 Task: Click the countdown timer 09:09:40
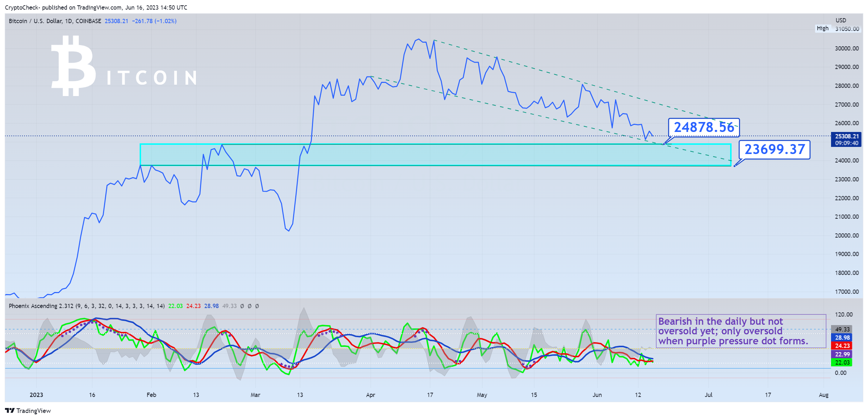click(x=847, y=143)
